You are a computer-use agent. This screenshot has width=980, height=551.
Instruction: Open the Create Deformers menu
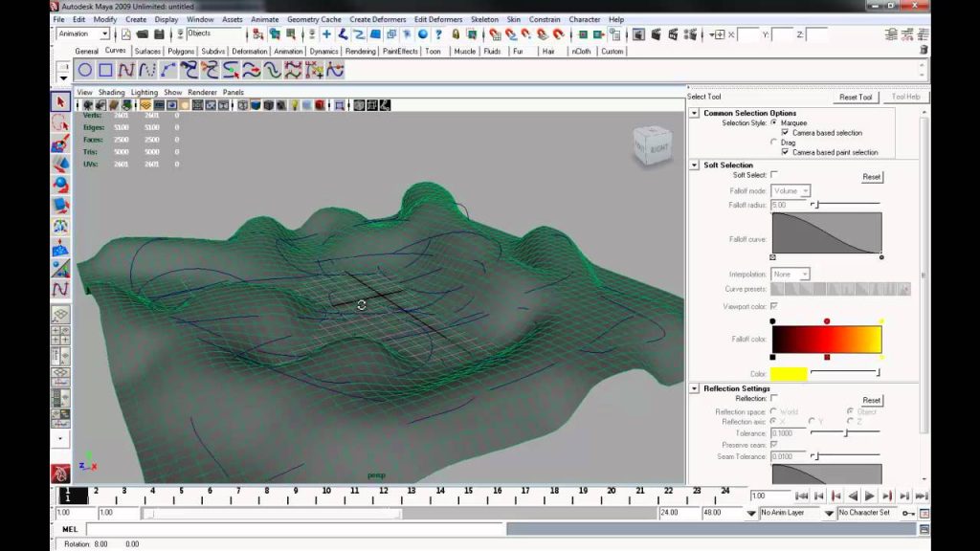pos(377,19)
